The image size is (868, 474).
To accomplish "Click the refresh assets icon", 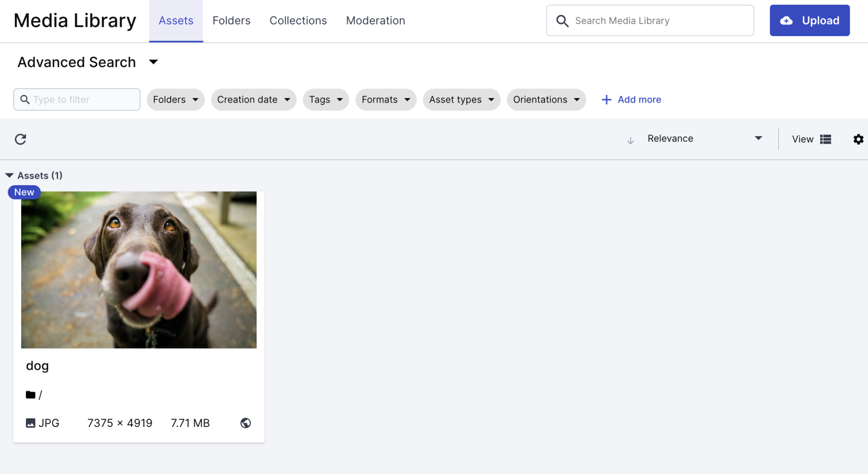I will [x=20, y=139].
